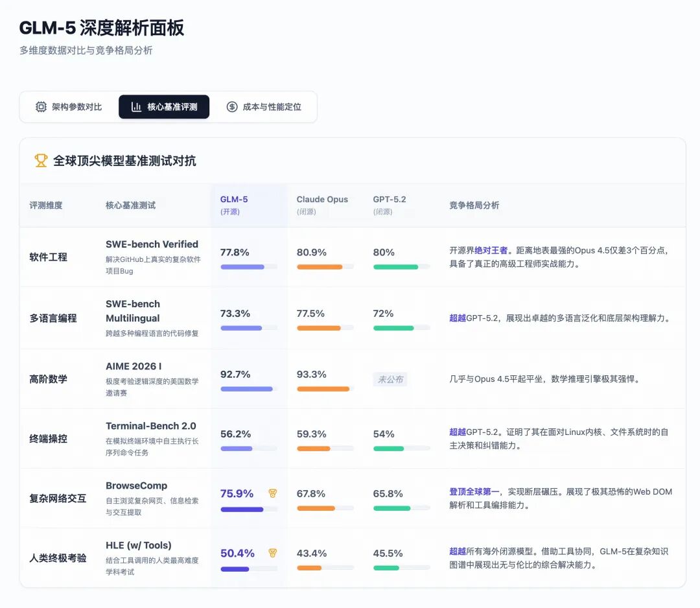Click the medal icon next to 75.9%
The image size is (700, 608).
tap(273, 493)
